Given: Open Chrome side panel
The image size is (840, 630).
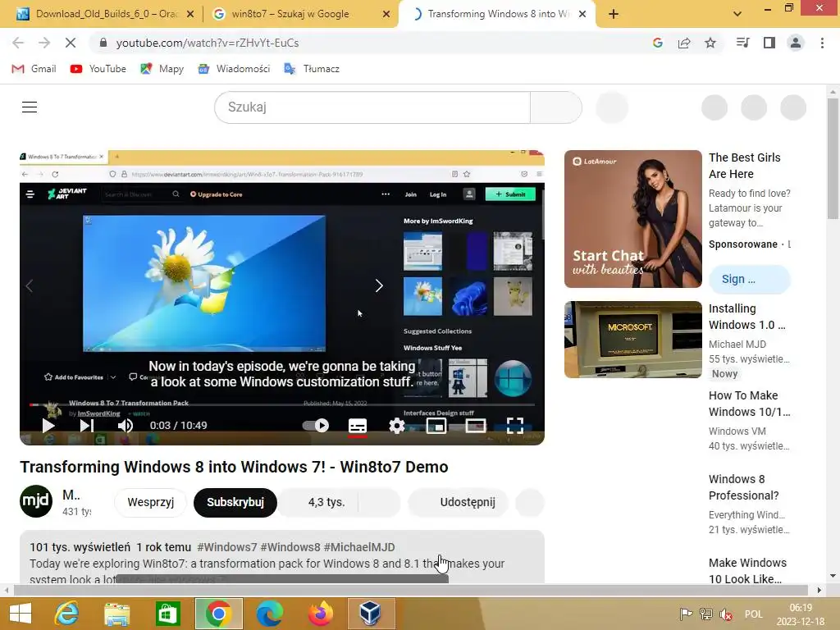Looking at the screenshot, I should [769, 43].
